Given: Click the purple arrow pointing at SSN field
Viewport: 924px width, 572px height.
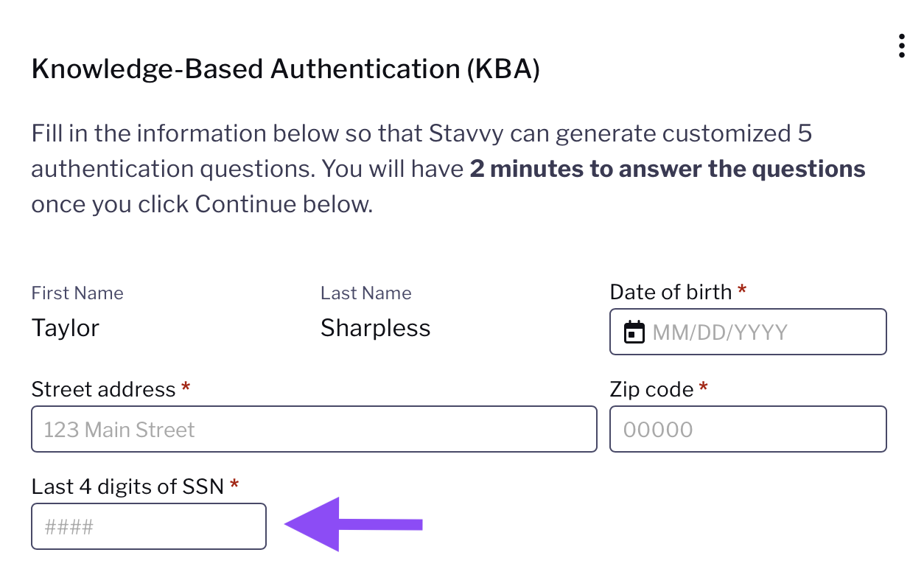Looking at the screenshot, I should (x=354, y=524).
